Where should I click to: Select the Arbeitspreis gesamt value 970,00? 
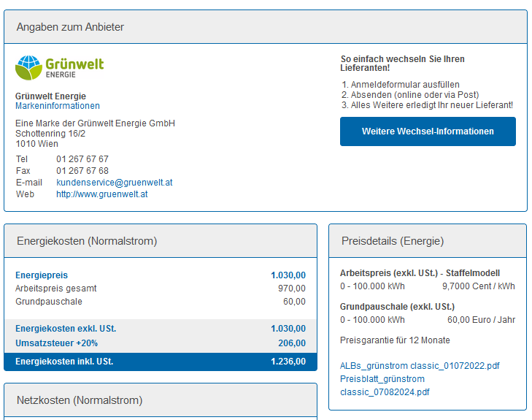point(292,289)
